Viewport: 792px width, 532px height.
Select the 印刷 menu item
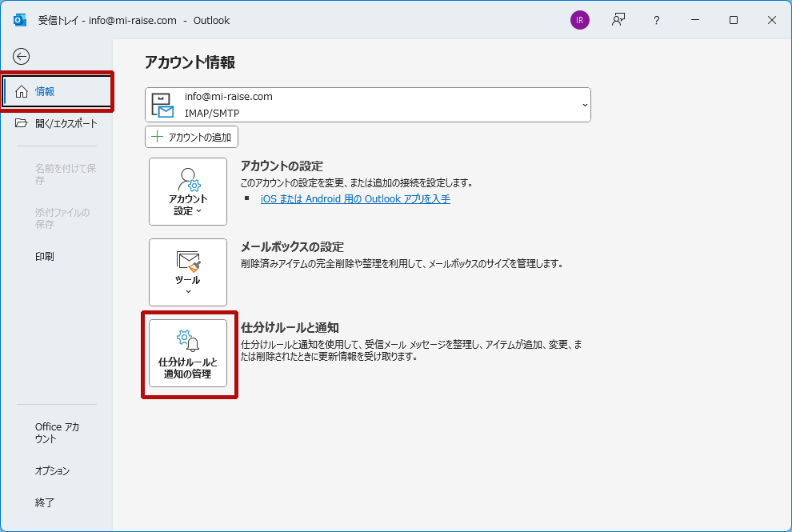click(45, 257)
